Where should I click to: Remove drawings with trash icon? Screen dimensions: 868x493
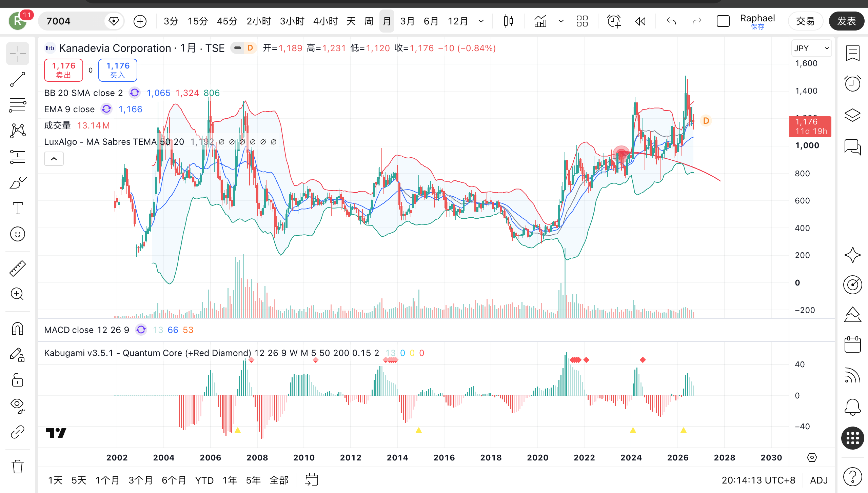coord(18,467)
